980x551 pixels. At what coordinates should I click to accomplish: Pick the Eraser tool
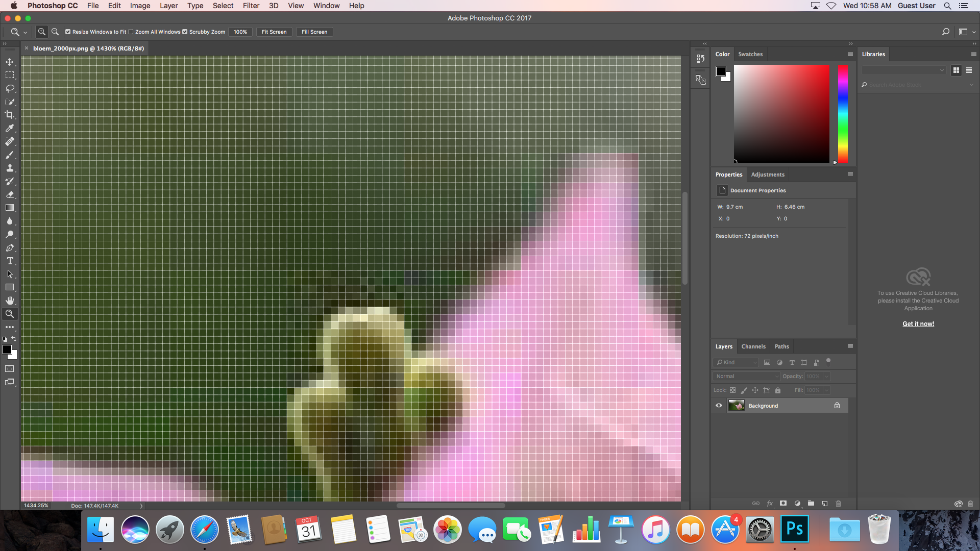point(10,194)
